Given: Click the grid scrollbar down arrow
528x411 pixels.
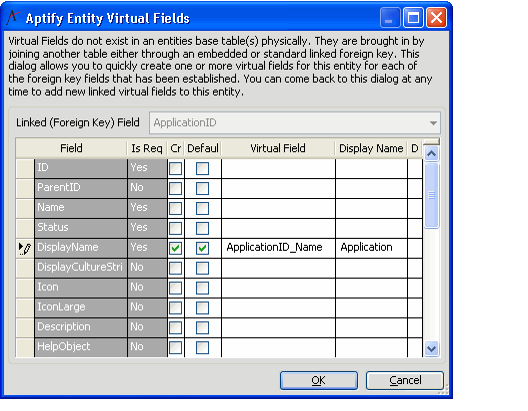Looking at the screenshot, I should pos(431,348).
